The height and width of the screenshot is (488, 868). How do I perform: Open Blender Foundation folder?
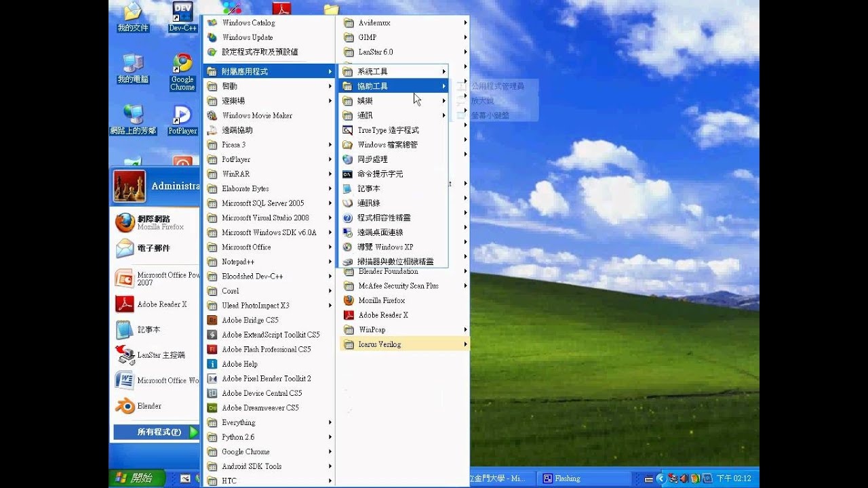(404, 272)
